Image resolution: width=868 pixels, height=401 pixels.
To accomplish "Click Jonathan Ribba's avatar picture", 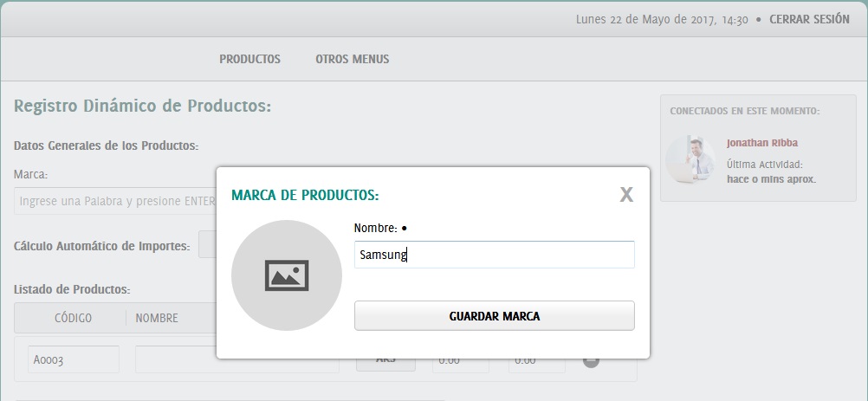I will click(x=690, y=159).
